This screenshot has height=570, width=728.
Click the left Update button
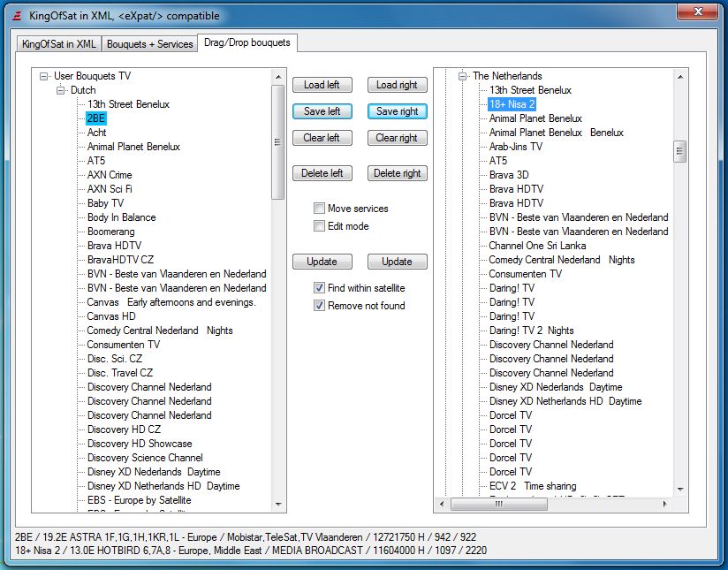point(322,262)
